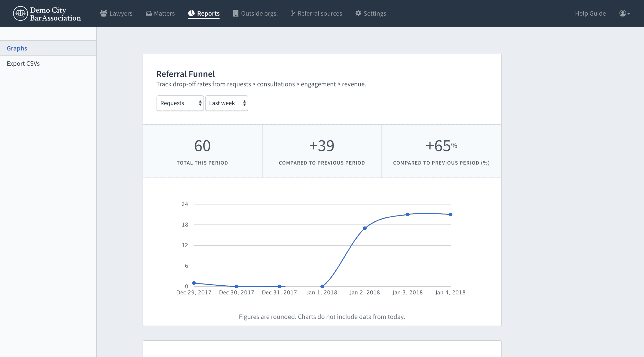644x357 pixels.
Task: Open the Export CSVs sidebar link
Action: click(23, 63)
